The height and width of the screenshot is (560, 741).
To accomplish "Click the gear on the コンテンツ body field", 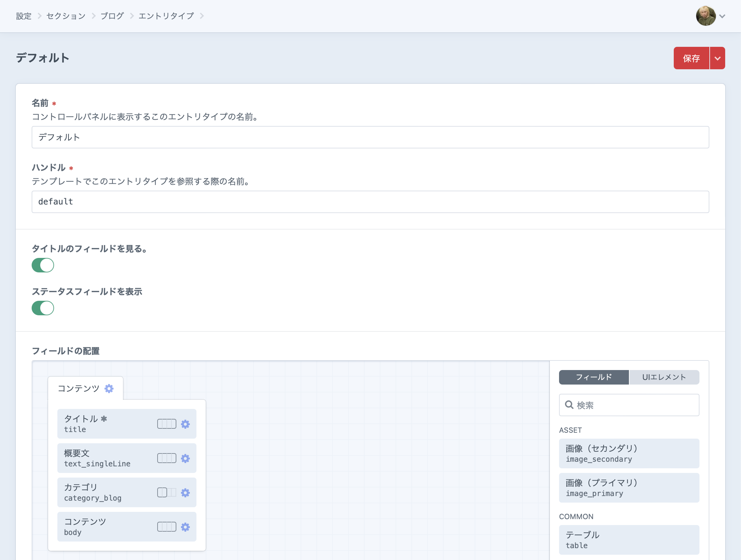I will point(185,527).
